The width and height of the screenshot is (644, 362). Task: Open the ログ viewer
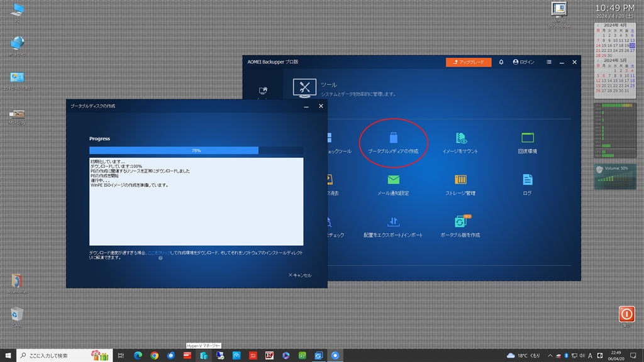(x=528, y=185)
